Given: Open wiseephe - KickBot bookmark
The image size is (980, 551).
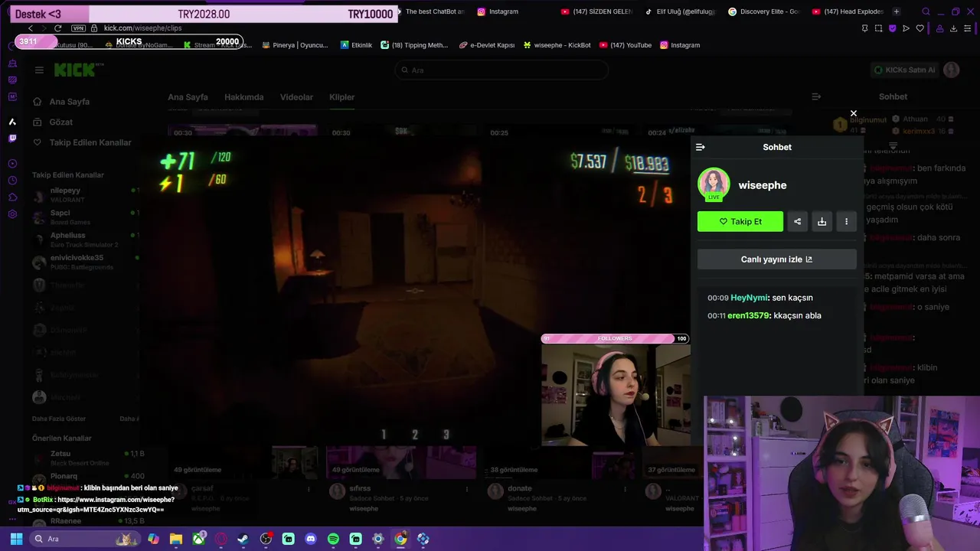Looking at the screenshot, I should click(x=557, y=45).
